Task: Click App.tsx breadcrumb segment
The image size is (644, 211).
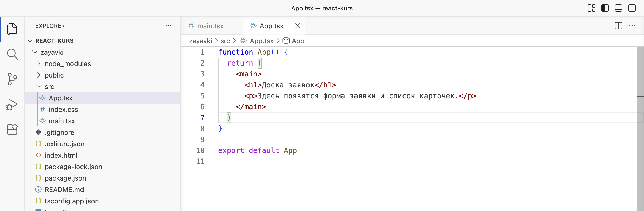Action: 257,41
